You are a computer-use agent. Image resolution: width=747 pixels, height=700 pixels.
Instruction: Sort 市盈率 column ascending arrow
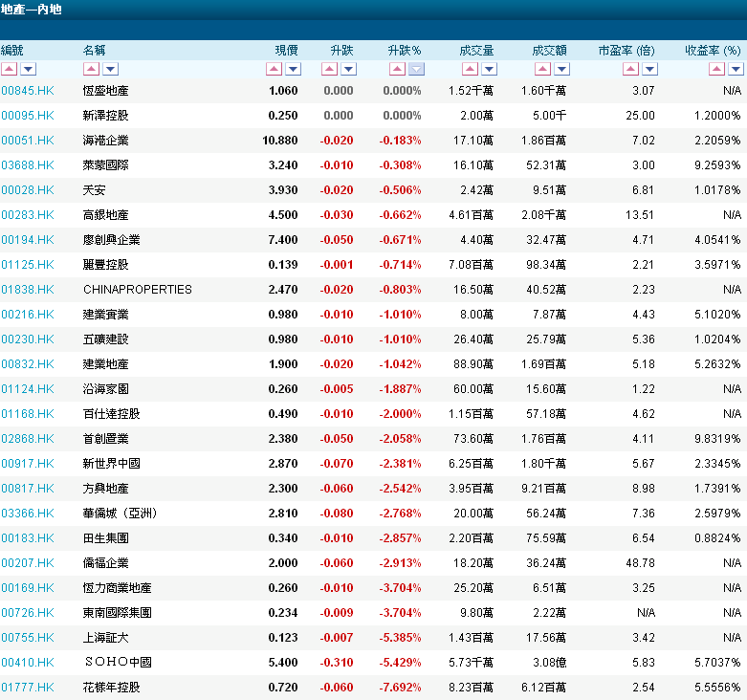click(x=630, y=69)
